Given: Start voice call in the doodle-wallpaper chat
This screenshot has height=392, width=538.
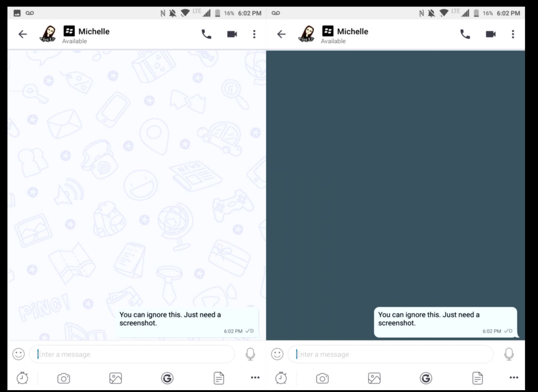Looking at the screenshot, I should click(x=206, y=34).
